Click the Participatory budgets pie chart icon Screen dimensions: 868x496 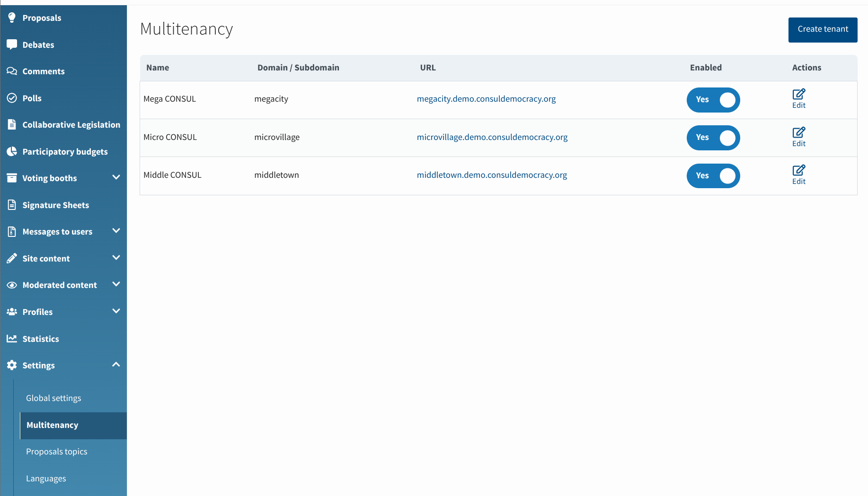coord(12,151)
